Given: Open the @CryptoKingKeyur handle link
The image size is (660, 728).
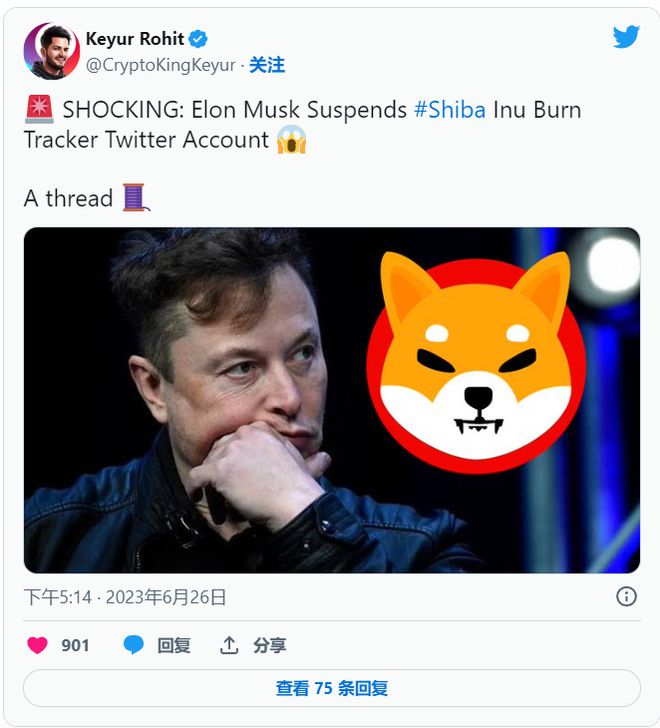Looking at the screenshot, I should 162,65.
